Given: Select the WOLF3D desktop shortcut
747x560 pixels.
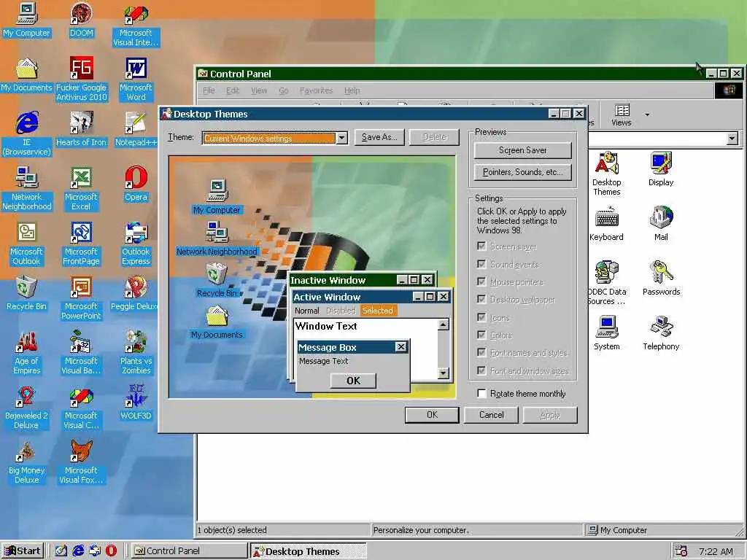Looking at the screenshot, I should point(136,402).
